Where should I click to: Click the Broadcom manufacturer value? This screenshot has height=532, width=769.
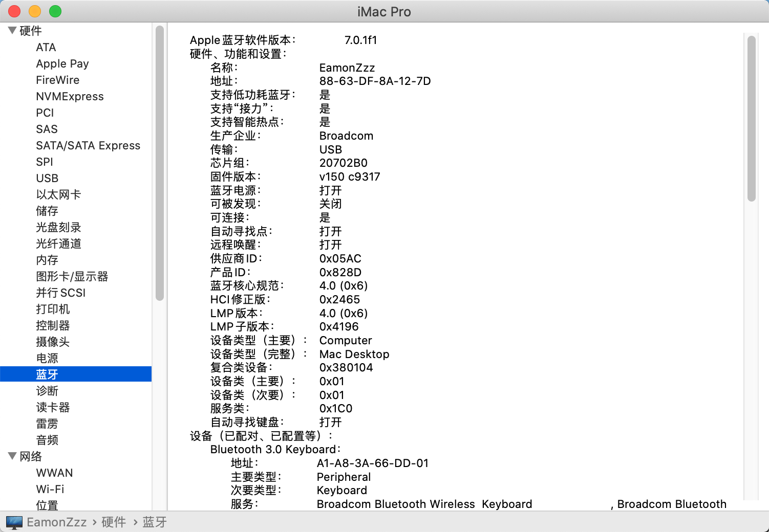347,136
